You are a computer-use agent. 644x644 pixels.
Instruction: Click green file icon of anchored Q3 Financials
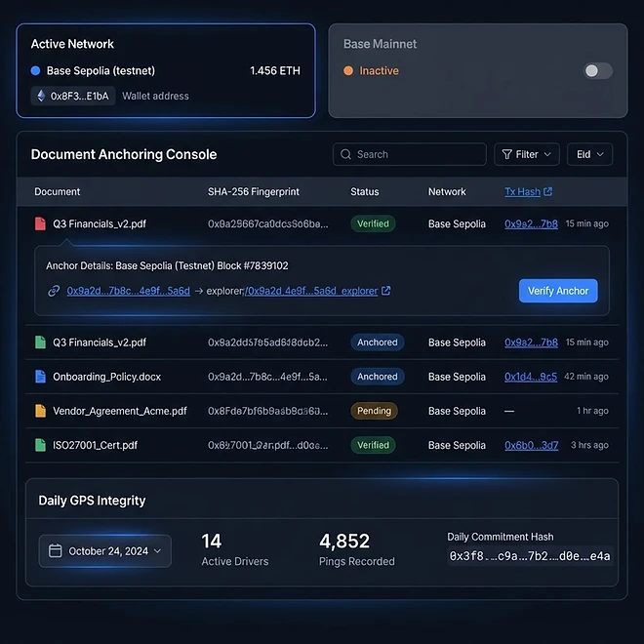pos(40,342)
